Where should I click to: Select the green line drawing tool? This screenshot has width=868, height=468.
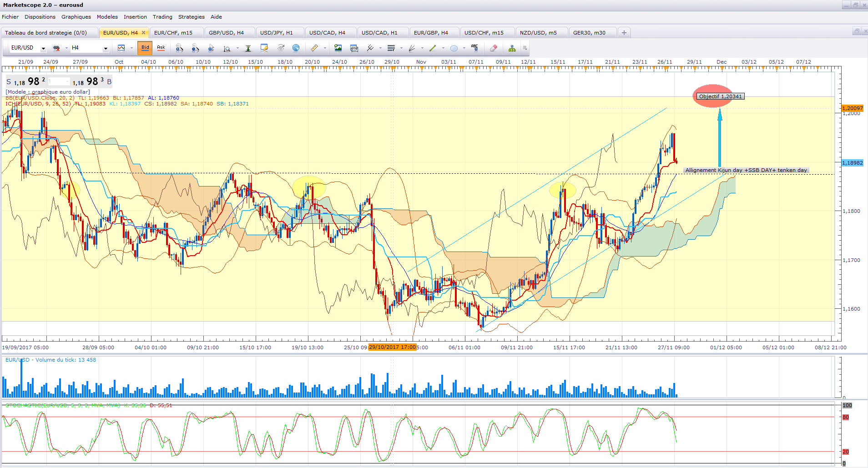(433, 48)
